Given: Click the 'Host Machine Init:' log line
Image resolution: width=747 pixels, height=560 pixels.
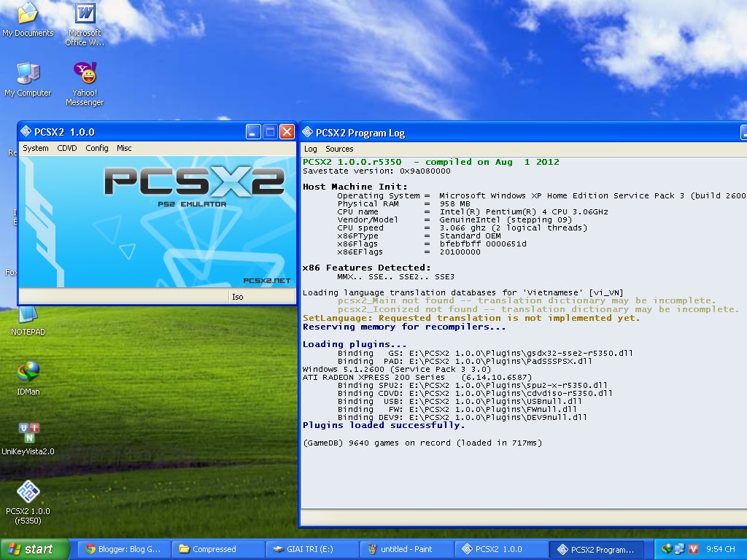Looking at the screenshot, I should click(355, 187).
